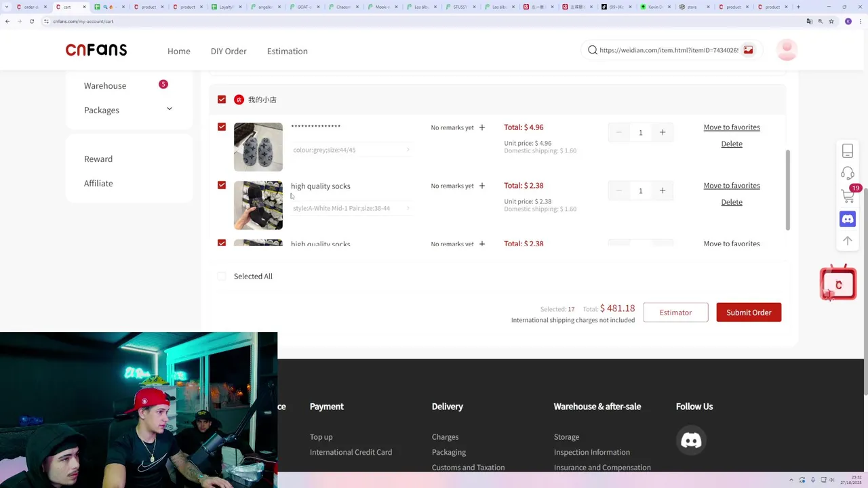Screen dimensions: 868x488
Task: Uncheck the 我的小店 store checkbox
Action: click(x=222, y=100)
